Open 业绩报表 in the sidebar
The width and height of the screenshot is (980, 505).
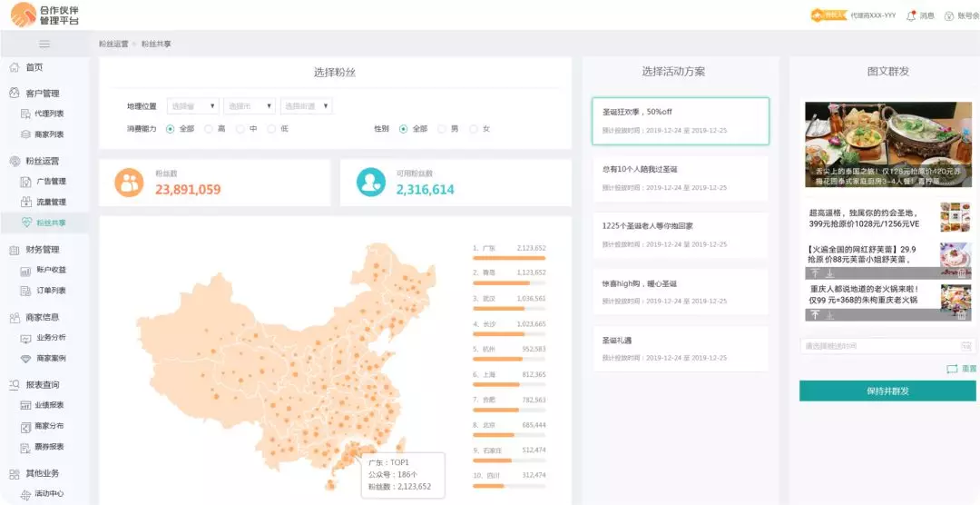[43, 405]
